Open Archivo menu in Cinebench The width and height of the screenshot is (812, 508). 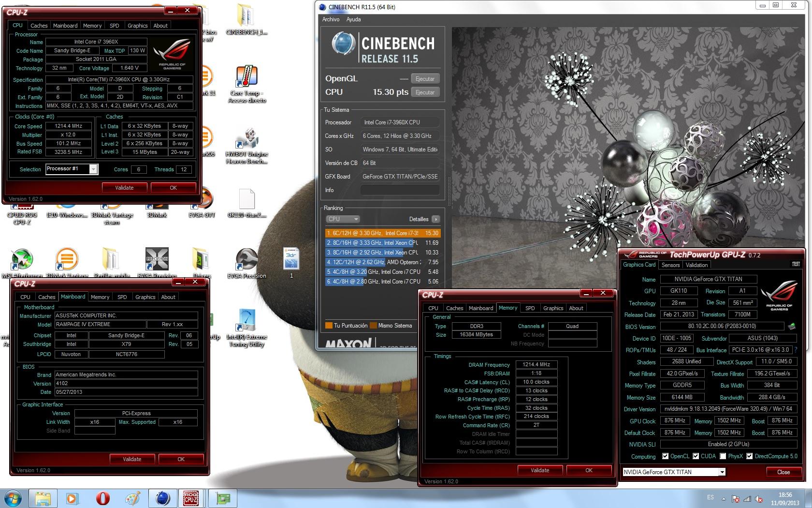[331, 19]
